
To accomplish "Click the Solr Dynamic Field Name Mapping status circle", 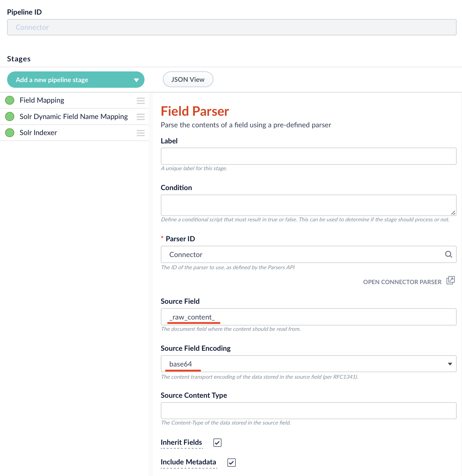I will (10, 116).
